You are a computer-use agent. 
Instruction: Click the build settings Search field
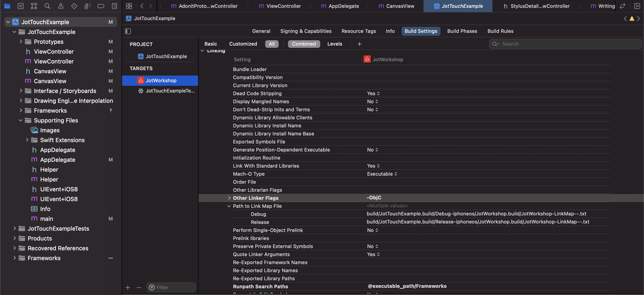tap(565, 44)
